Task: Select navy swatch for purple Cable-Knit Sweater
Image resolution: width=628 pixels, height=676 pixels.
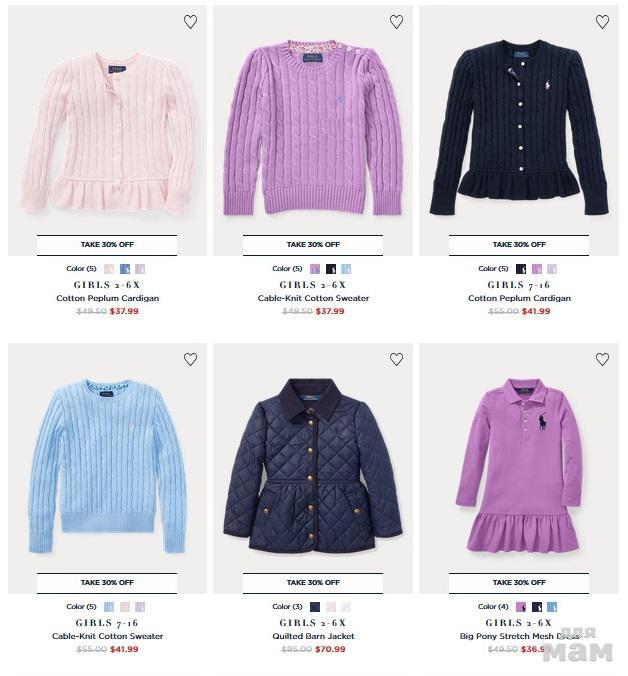Action: tap(331, 269)
